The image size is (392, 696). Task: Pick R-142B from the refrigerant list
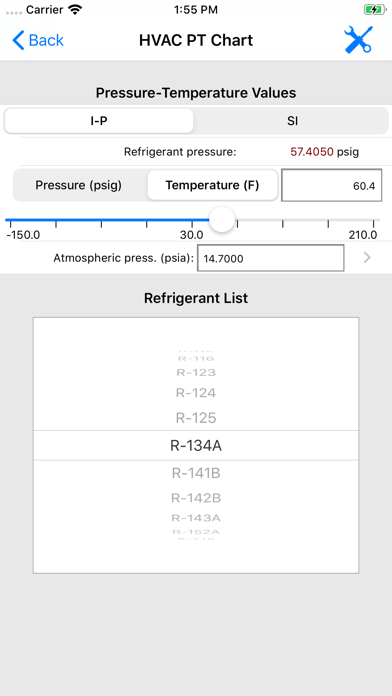[196, 498]
